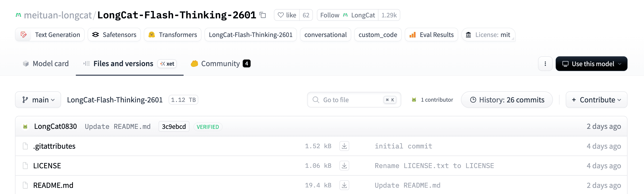The width and height of the screenshot is (644, 194).
Task: Open the Community tab
Action: pyautogui.click(x=220, y=64)
